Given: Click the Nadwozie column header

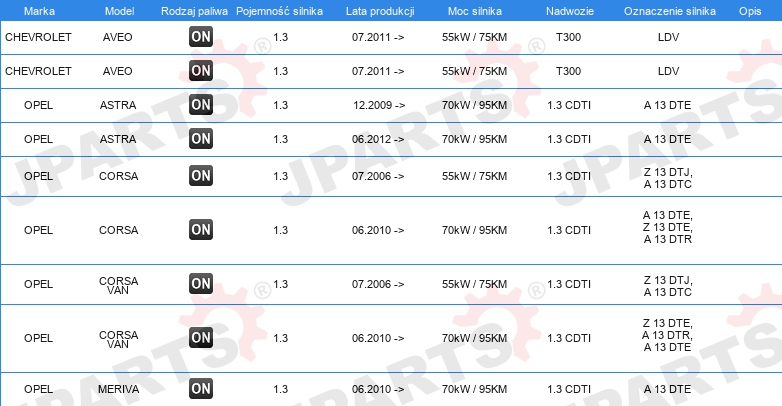Looking at the screenshot, I should point(570,11).
